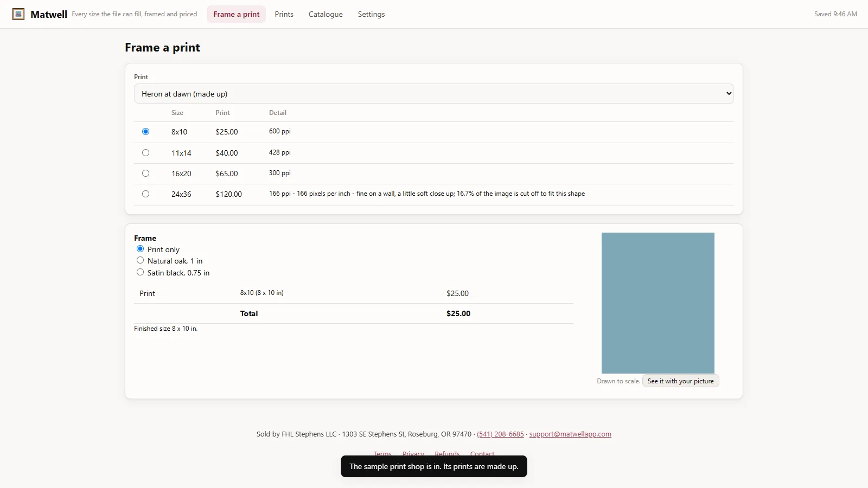
Task: Click the 300 ppi detail text
Action: [x=280, y=173]
